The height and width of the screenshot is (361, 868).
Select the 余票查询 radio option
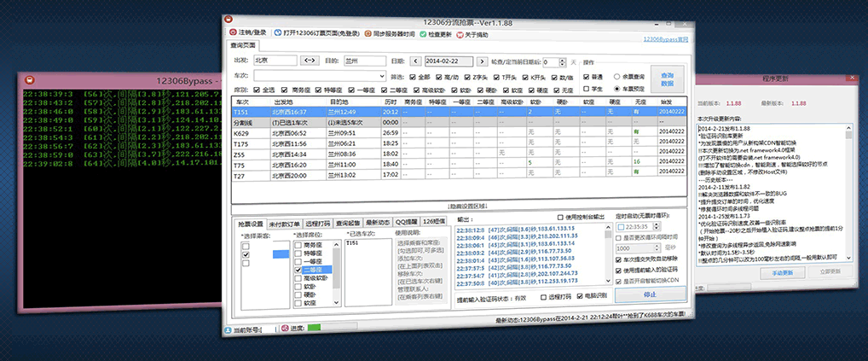pyautogui.click(x=616, y=75)
